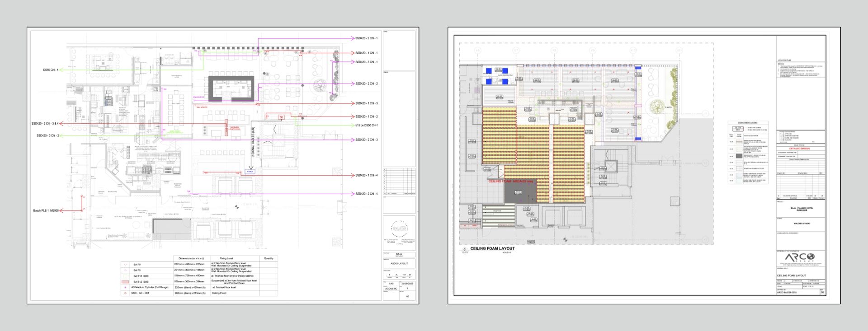Click the 'Bosch PLE-1 ME060' label
868x331 pixels.
pyautogui.click(x=46, y=210)
